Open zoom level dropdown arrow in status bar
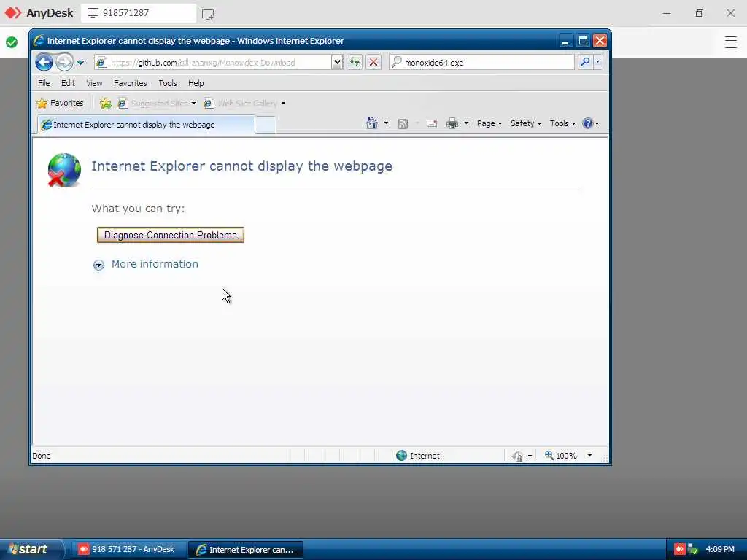This screenshot has width=747, height=560. point(589,456)
